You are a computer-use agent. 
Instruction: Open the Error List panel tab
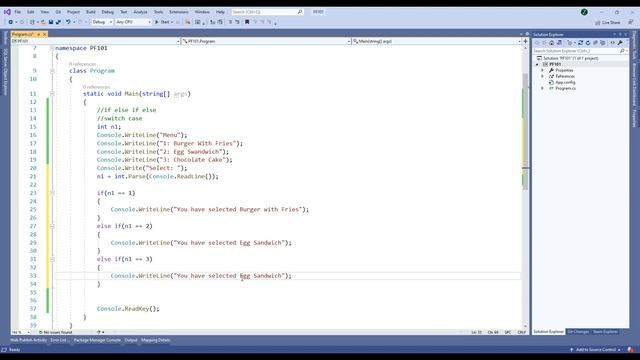click(60, 340)
